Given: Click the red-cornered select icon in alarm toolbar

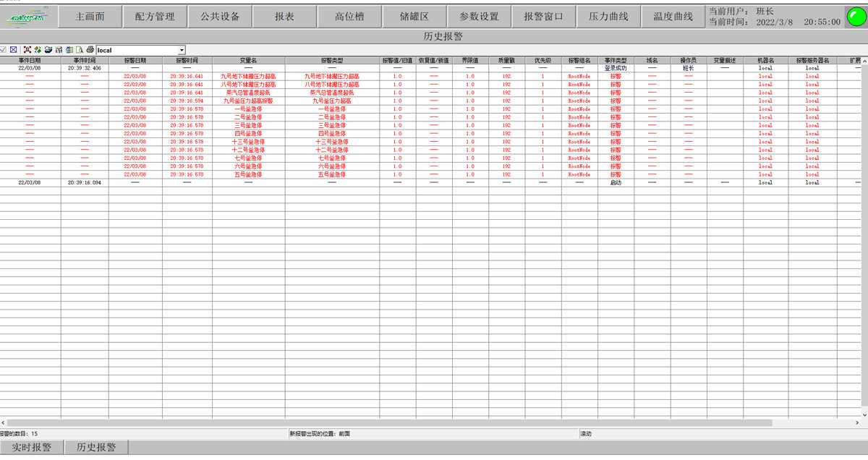Looking at the screenshot, I should point(27,50).
